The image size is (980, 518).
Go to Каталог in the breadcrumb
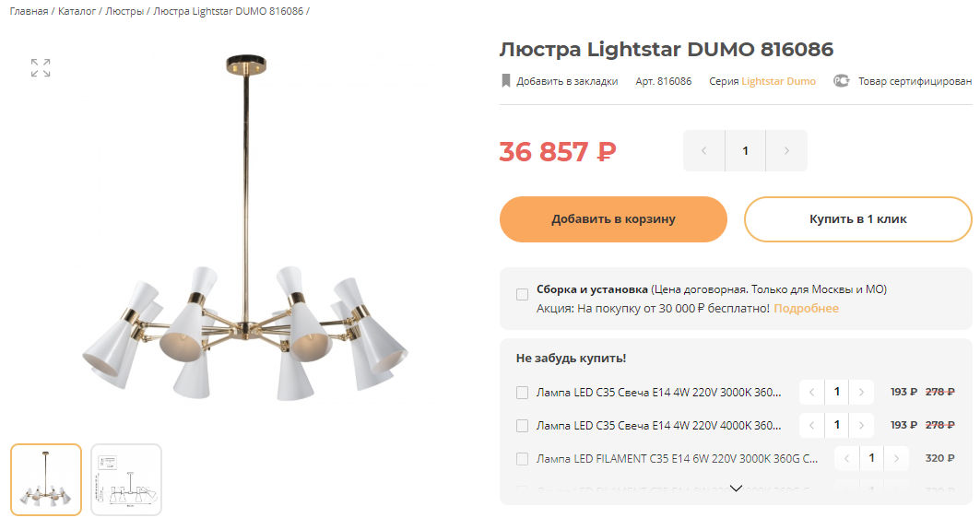[x=77, y=11]
